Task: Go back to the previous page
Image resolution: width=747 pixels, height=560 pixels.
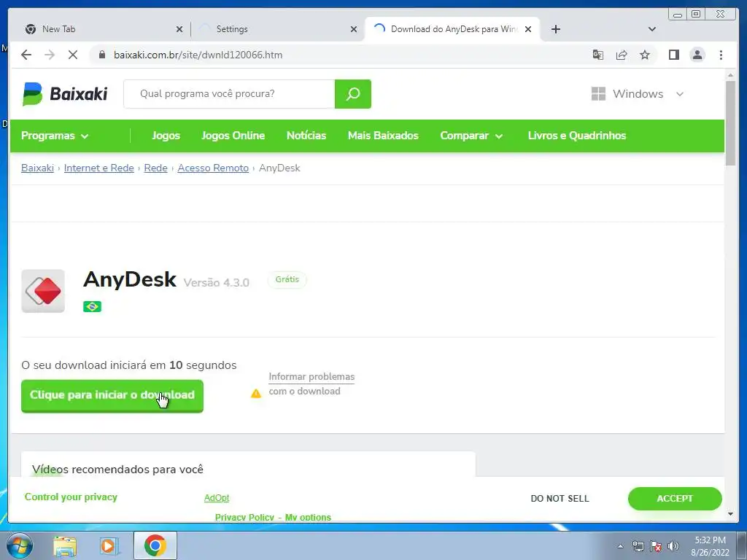Action: [26, 55]
